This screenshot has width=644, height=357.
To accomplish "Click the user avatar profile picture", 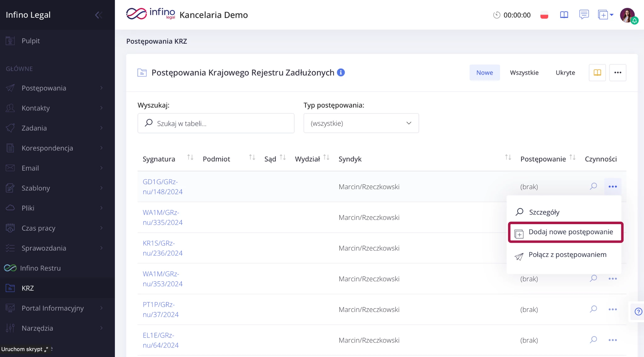I will coord(627,15).
